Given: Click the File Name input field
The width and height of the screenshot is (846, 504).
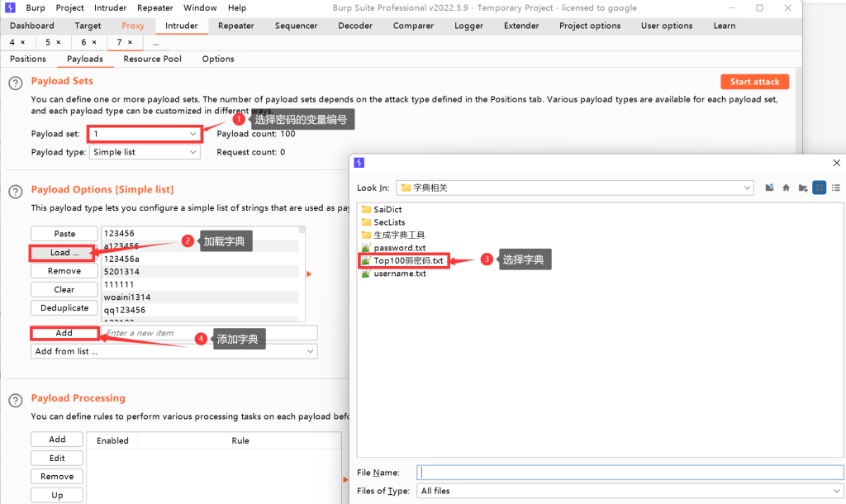Looking at the screenshot, I should (630, 473).
